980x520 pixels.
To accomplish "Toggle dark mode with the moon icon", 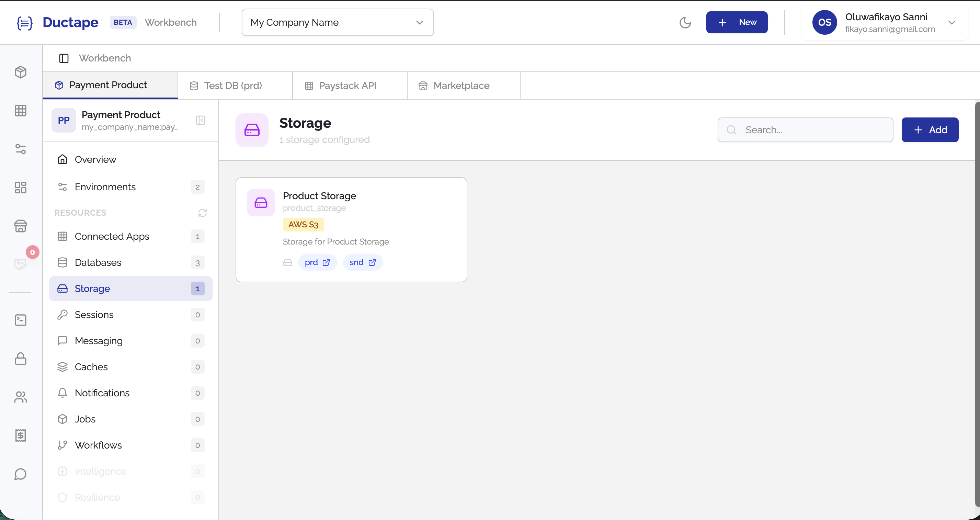I will (x=685, y=22).
